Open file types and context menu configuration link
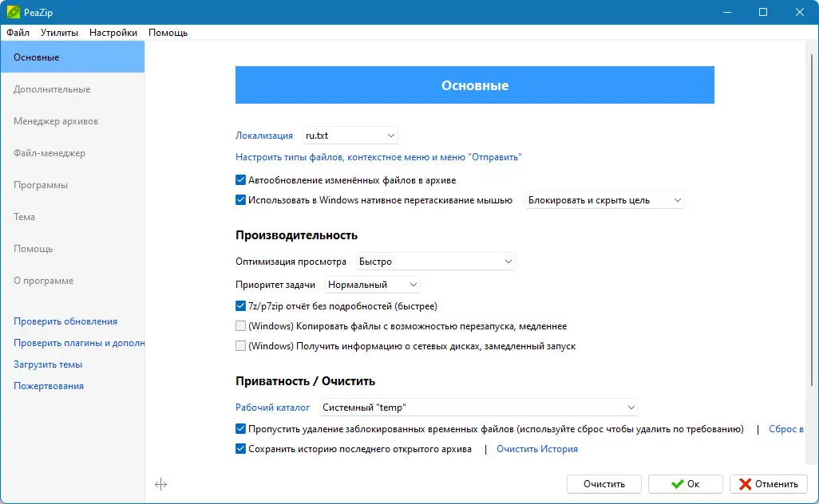 pyautogui.click(x=378, y=157)
